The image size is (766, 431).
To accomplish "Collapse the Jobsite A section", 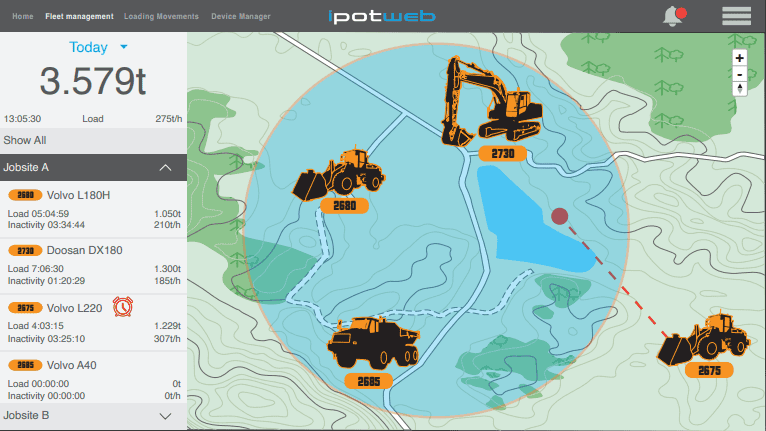I will pyautogui.click(x=166, y=167).
